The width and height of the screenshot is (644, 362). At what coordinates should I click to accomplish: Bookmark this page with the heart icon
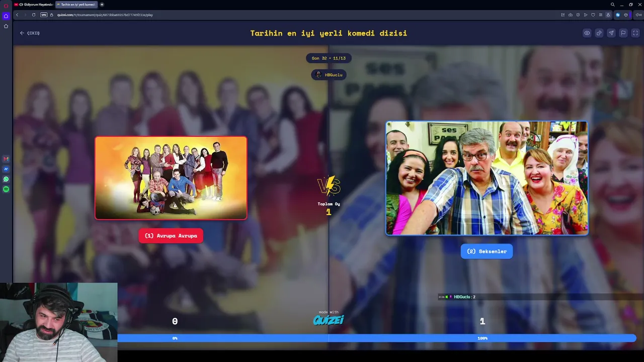pos(593,15)
